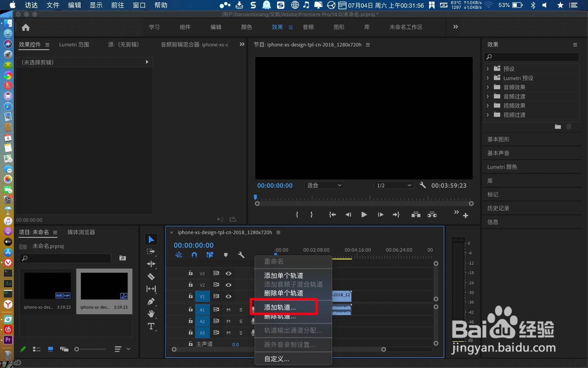Expand the 音频效果 folder

(x=488, y=87)
